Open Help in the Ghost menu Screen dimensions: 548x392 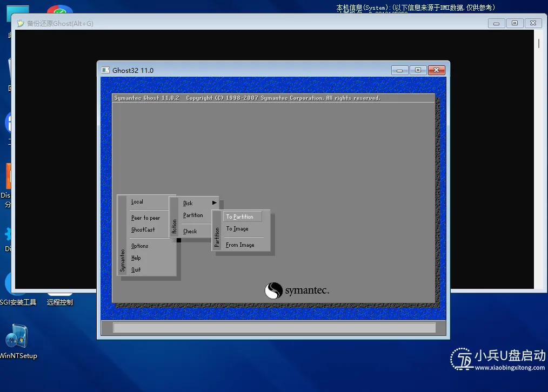(x=136, y=258)
